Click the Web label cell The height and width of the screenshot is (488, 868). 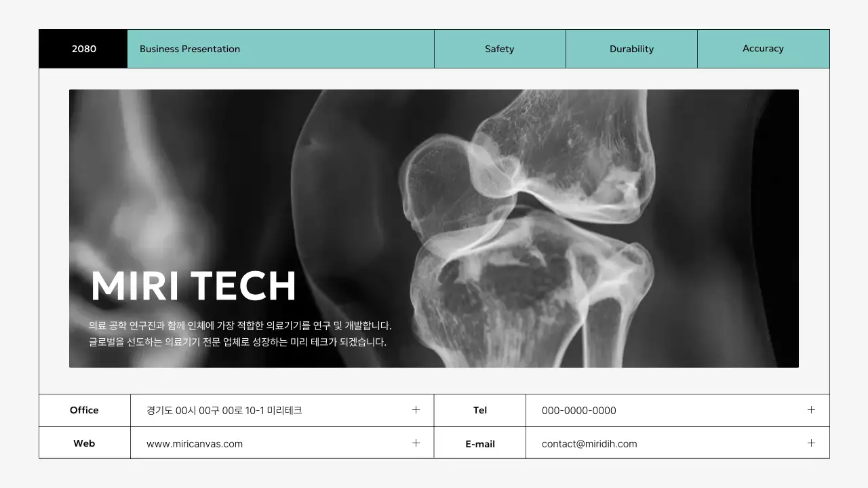[84, 443]
